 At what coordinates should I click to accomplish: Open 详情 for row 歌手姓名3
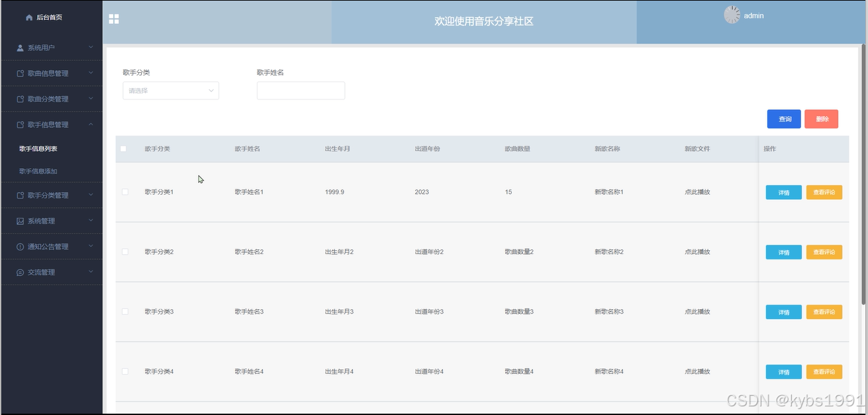(x=784, y=312)
